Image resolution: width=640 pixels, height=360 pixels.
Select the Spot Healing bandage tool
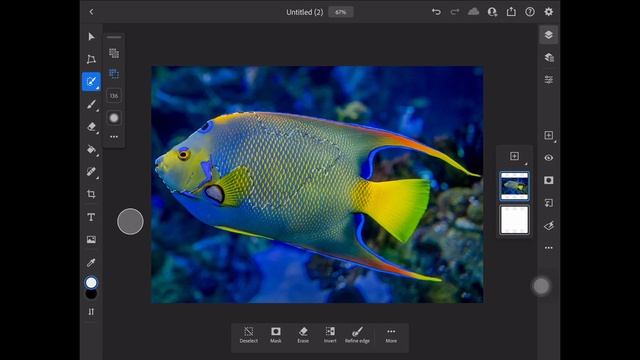91,171
